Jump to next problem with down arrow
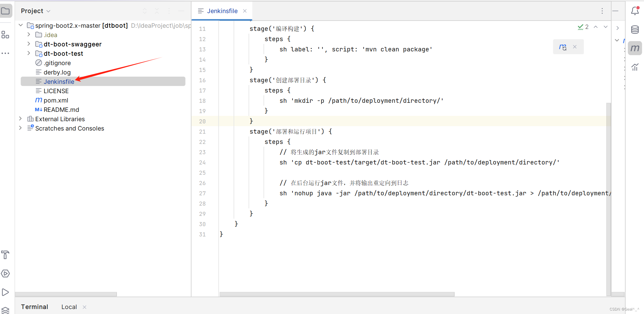Viewport: 644px width, 314px height. click(605, 27)
